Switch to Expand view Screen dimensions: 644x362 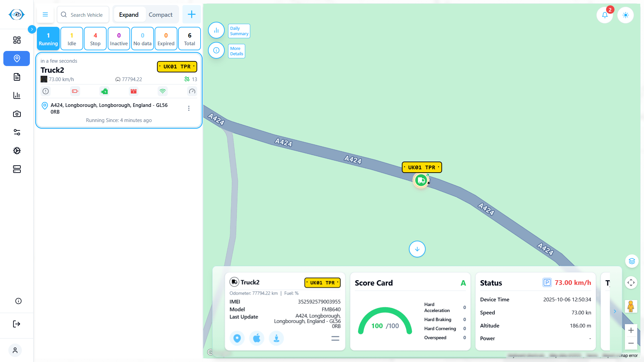[x=129, y=15]
